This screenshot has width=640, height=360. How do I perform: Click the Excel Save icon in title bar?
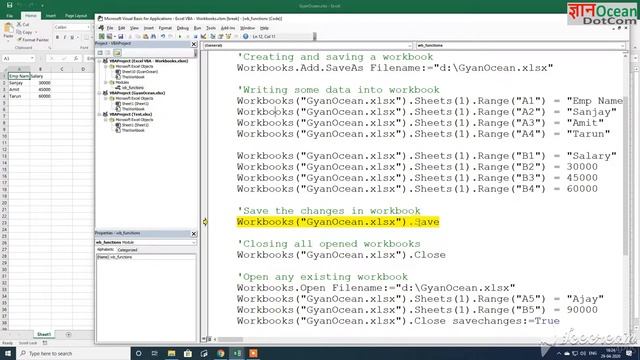(x=9, y=5)
